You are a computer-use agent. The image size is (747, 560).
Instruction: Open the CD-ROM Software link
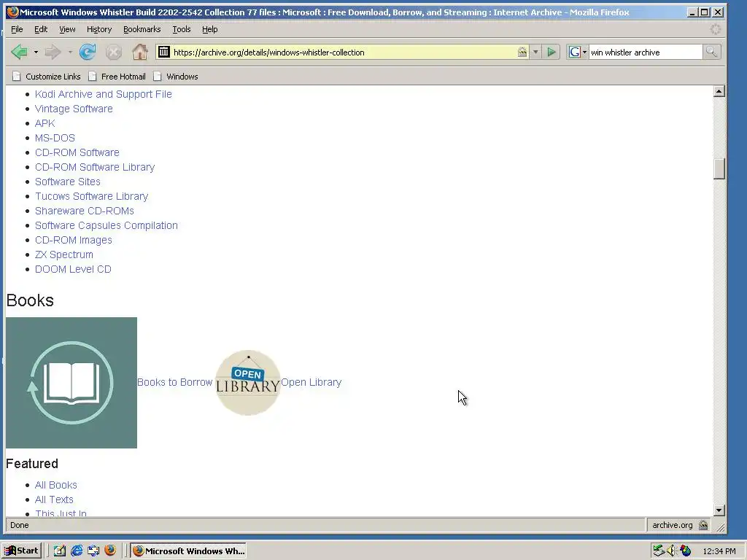(x=77, y=152)
